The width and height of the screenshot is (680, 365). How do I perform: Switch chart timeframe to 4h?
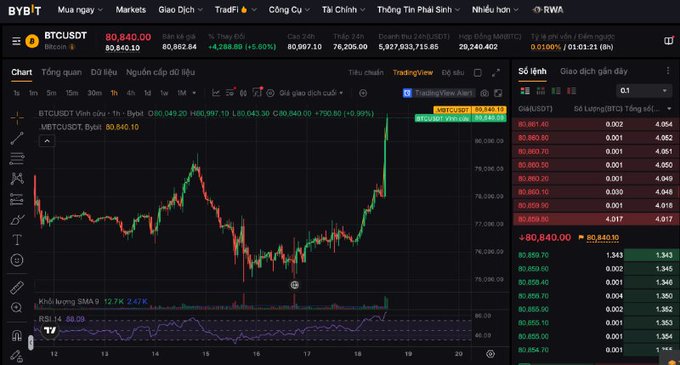[131, 93]
